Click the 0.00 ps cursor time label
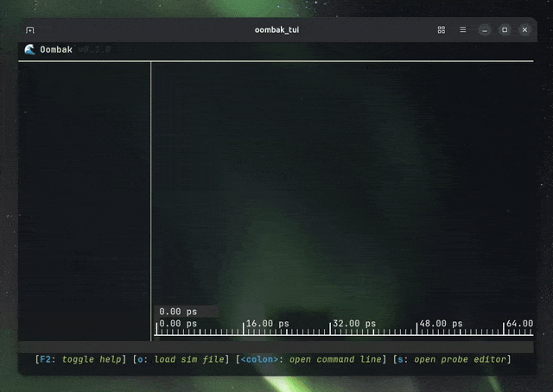This screenshot has height=392, width=553. point(178,312)
